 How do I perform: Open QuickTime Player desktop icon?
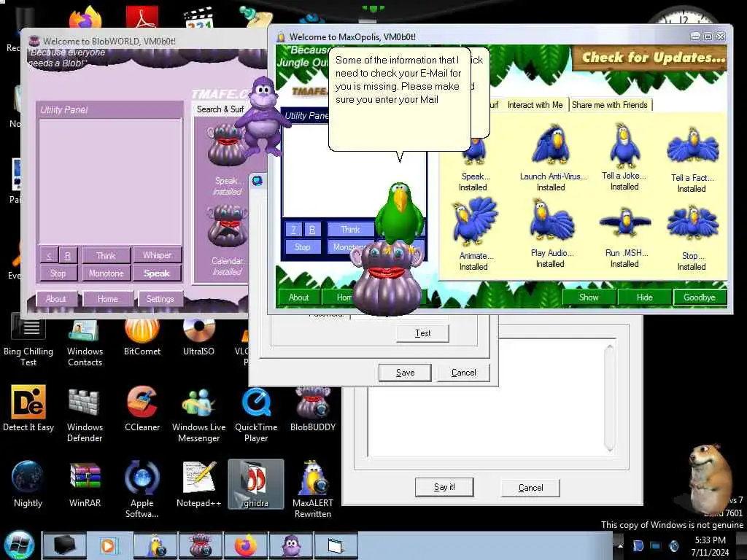[x=256, y=413]
